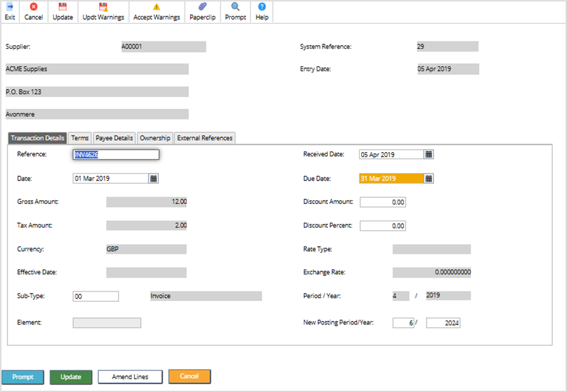This screenshot has height=392, width=567.
Task: Click the Year value 2019
Action: pos(448,296)
